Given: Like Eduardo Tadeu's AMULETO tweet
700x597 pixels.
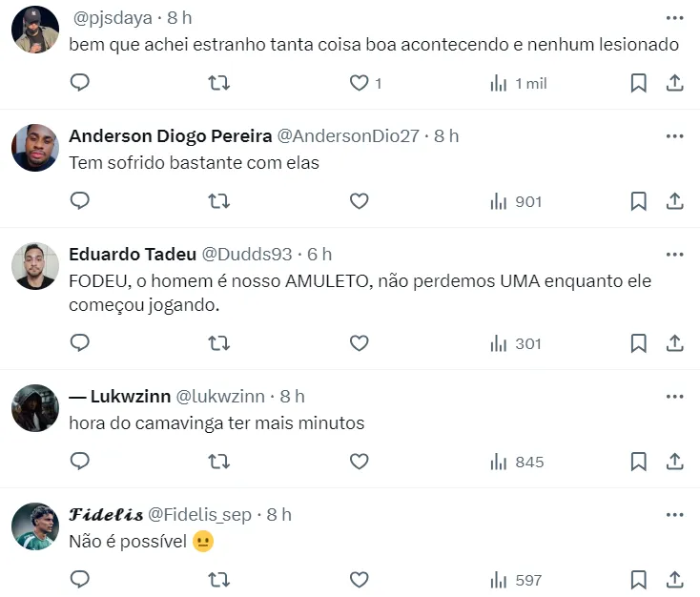Looking at the screenshot, I should click(359, 343).
